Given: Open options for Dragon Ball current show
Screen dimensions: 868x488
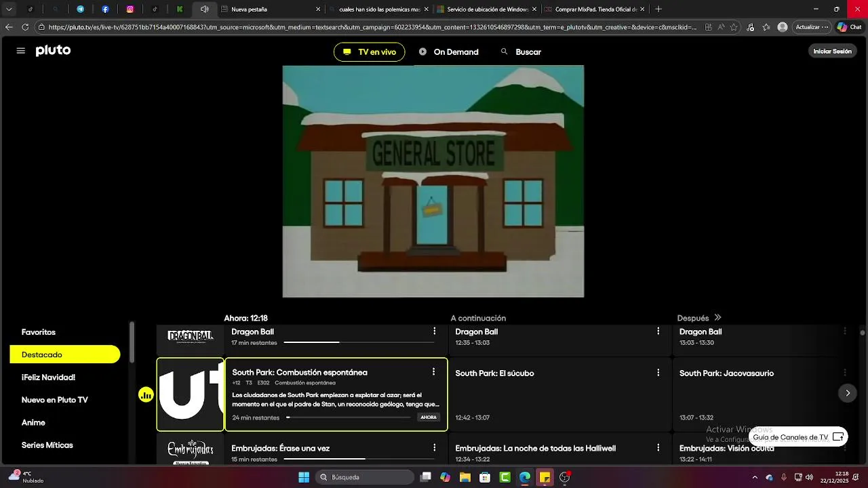Looking at the screenshot, I should (435, 331).
